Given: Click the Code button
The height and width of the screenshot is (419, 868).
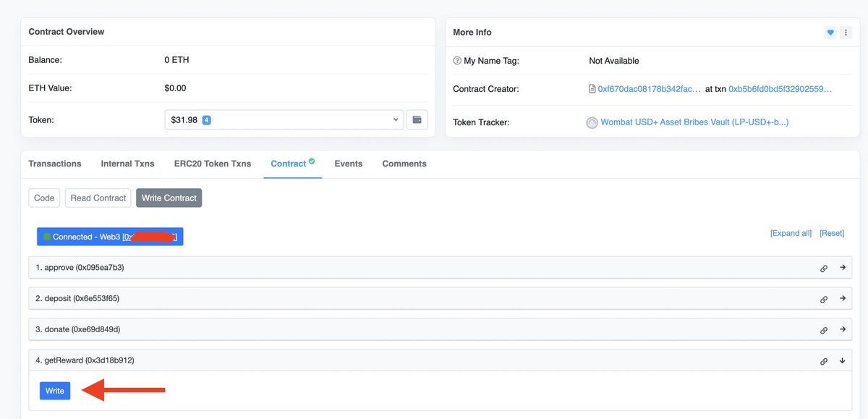Looking at the screenshot, I should click(44, 198).
